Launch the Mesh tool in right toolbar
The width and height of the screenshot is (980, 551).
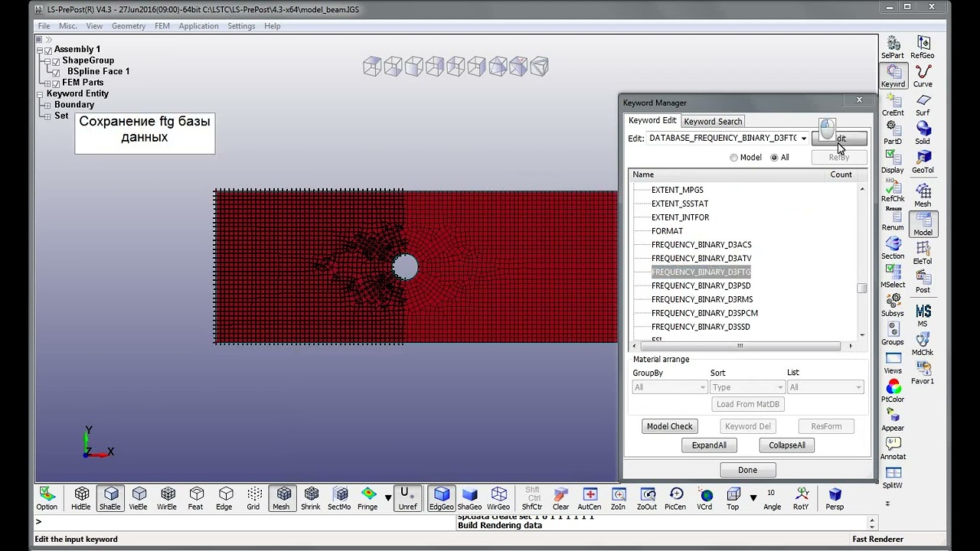pyautogui.click(x=923, y=194)
